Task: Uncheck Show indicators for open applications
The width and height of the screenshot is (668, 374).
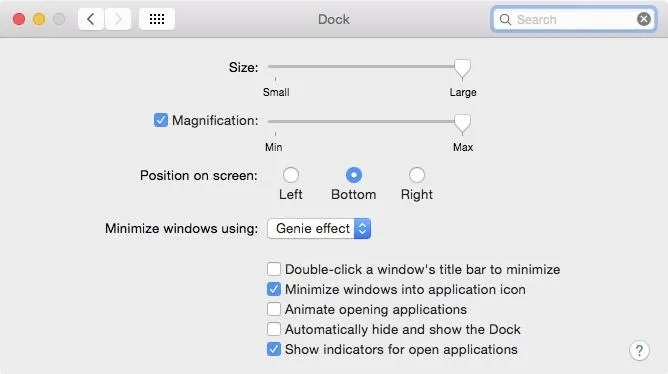Action: coord(274,349)
